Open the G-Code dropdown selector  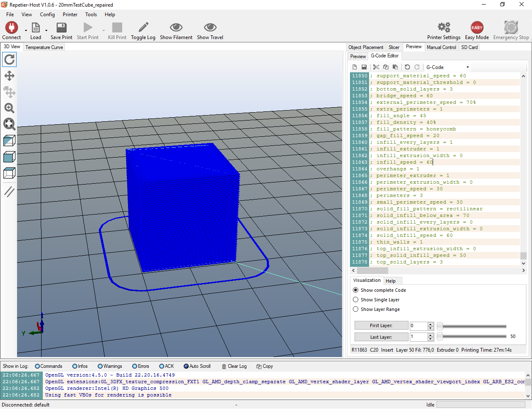(468, 67)
